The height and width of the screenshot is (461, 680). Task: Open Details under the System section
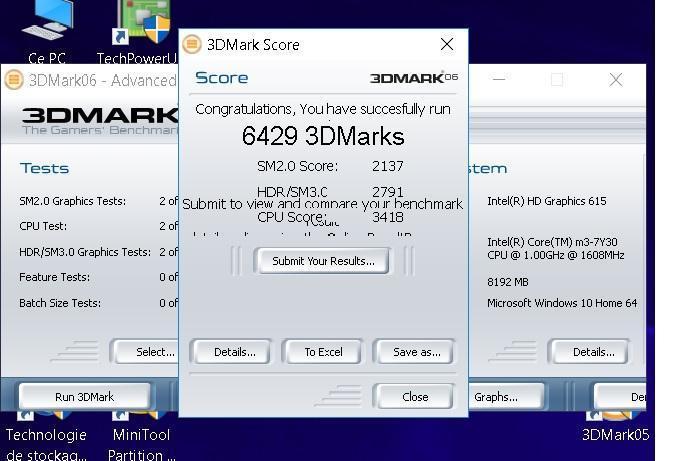tap(593, 352)
